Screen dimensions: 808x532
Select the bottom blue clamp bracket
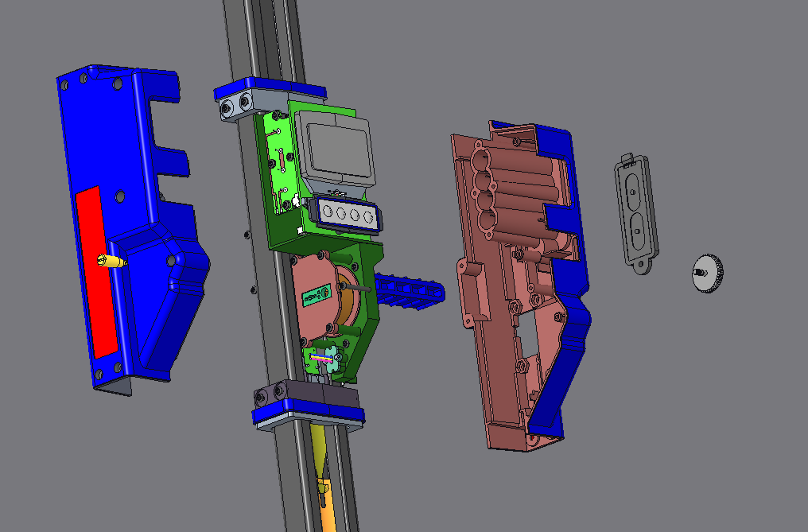click(309, 416)
